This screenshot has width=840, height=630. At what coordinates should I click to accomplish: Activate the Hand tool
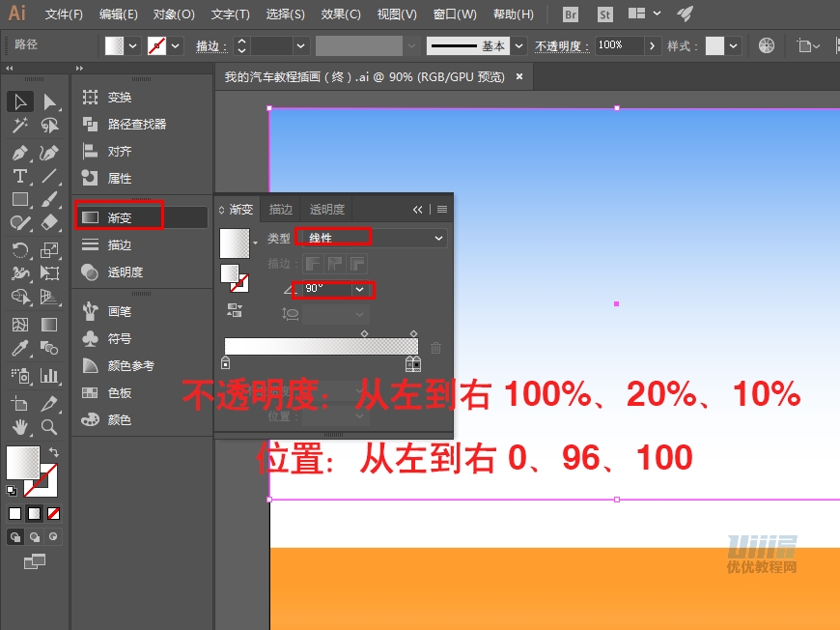click(x=20, y=427)
